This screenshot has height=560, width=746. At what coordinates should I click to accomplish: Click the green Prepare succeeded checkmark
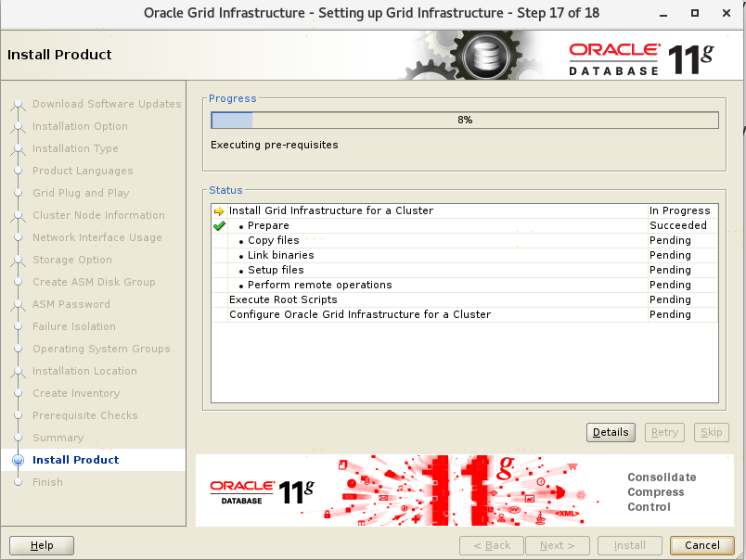[219, 226]
